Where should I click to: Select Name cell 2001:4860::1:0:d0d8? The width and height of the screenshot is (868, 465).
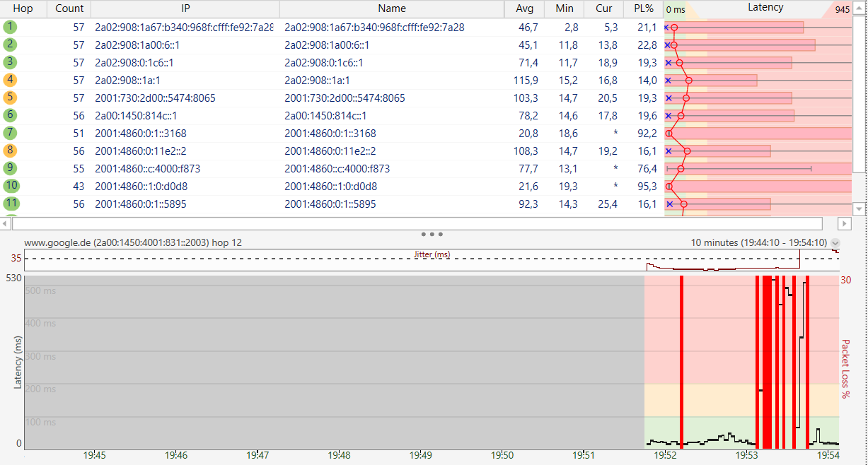330,186
